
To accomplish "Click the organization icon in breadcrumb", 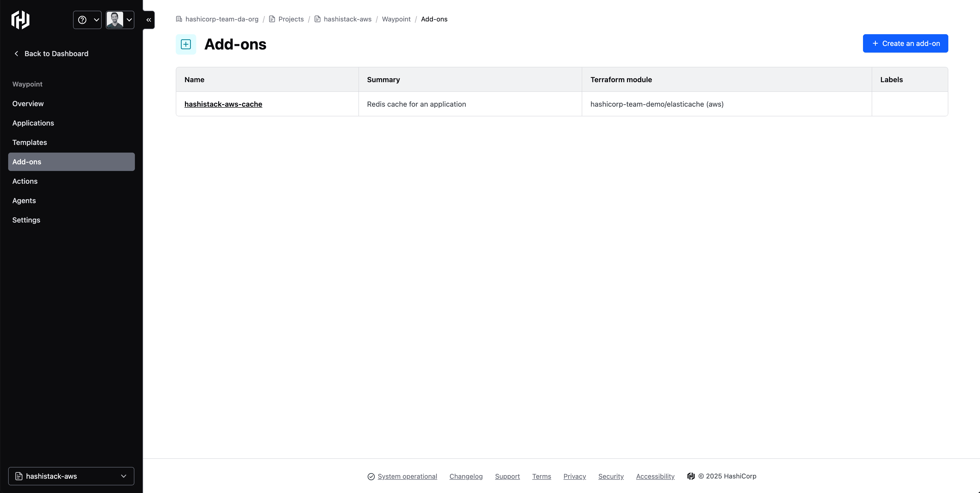I will pos(179,19).
